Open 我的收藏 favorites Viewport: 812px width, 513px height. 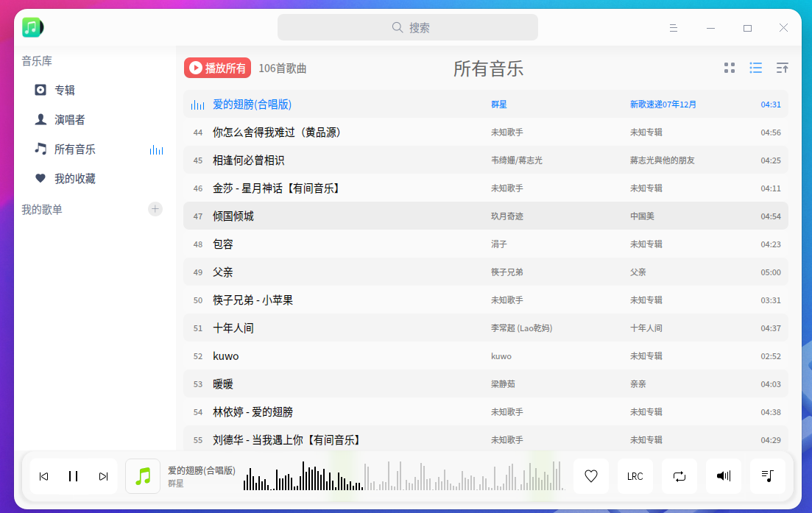74,178
